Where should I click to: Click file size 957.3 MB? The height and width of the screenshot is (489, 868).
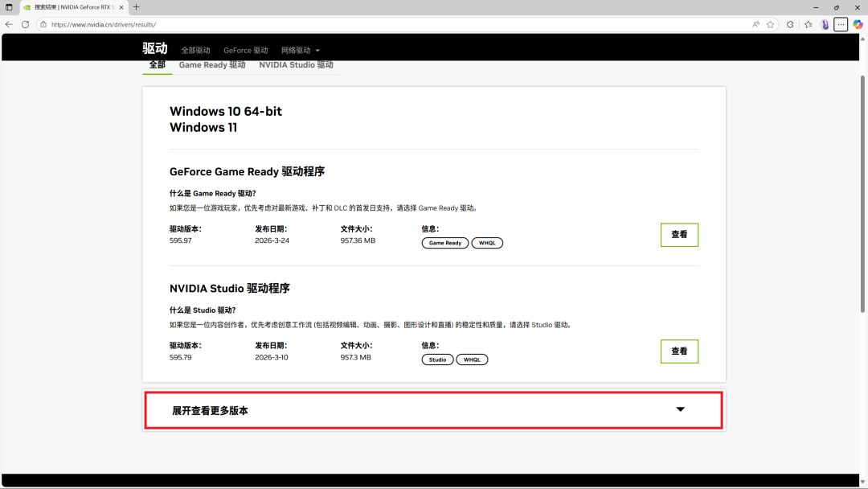355,358
